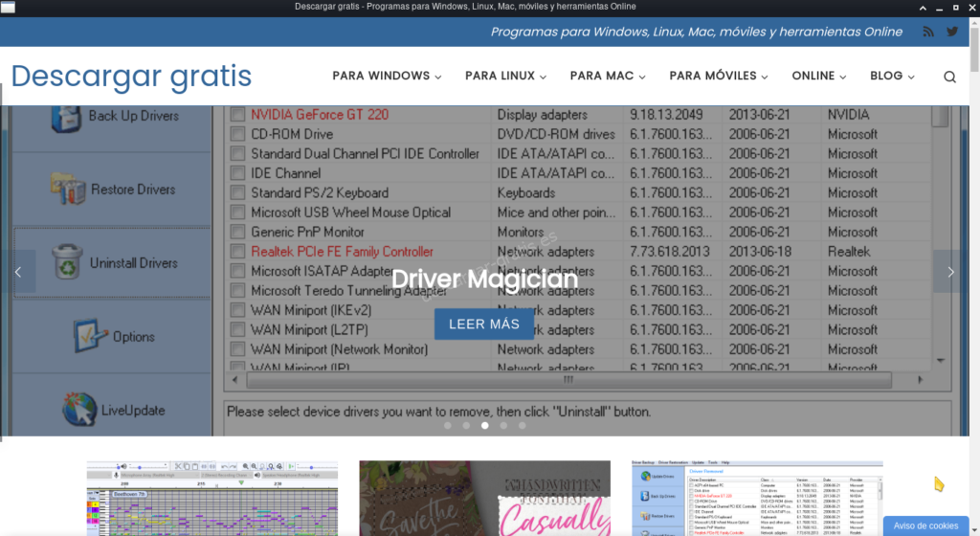Screen dimensions: 980x536
Task: Click the Driver Magician slide title
Action: pyautogui.click(x=484, y=279)
